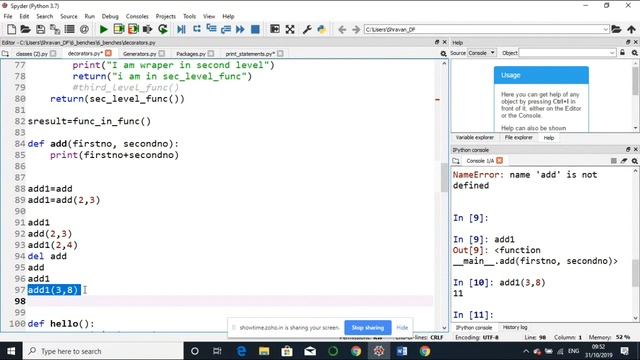Create a new file with toolbar icon
The width and height of the screenshot is (640, 360).
[11, 29]
